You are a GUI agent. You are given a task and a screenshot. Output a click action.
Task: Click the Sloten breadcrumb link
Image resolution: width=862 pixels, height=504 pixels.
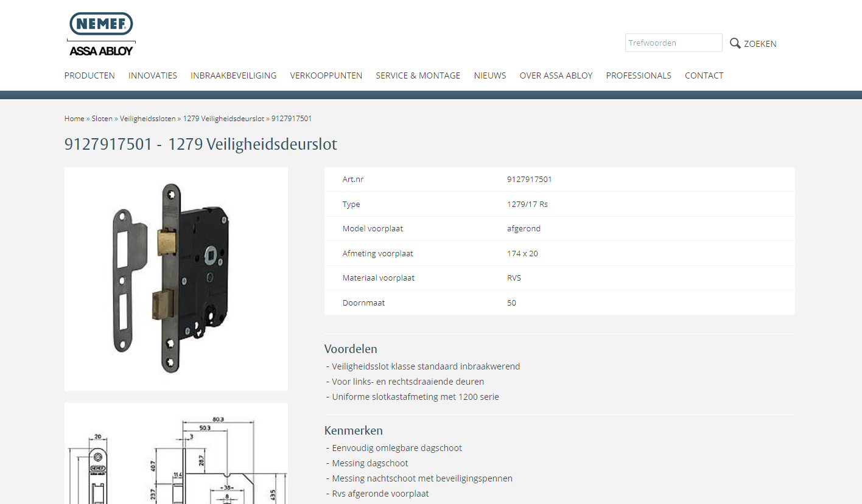pos(102,119)
